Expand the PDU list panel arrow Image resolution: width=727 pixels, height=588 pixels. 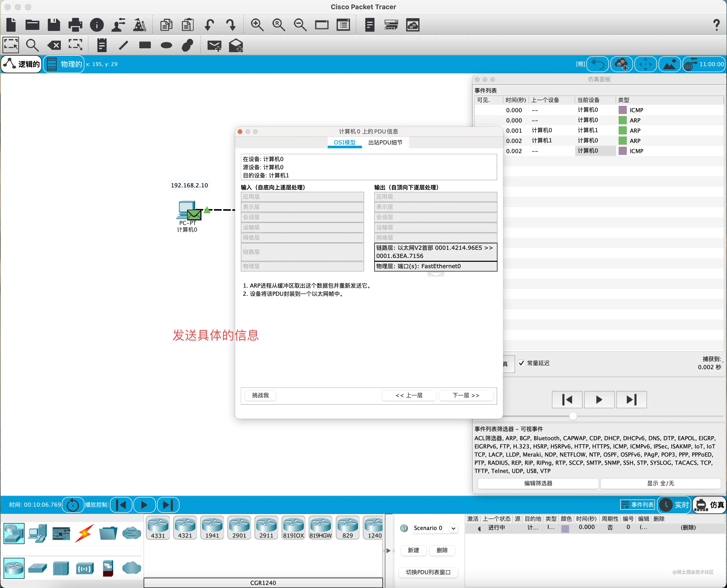[x=388, y=550]
